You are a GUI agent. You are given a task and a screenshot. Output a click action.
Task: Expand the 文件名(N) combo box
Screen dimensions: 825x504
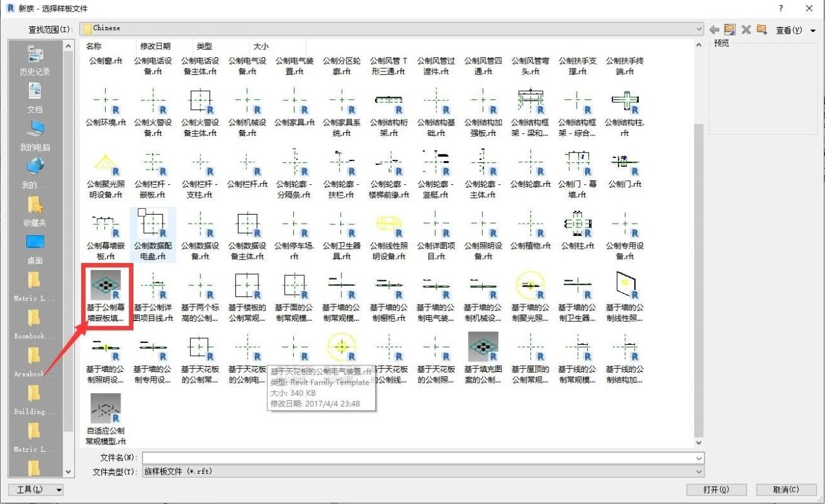click(x=699, y=458)
